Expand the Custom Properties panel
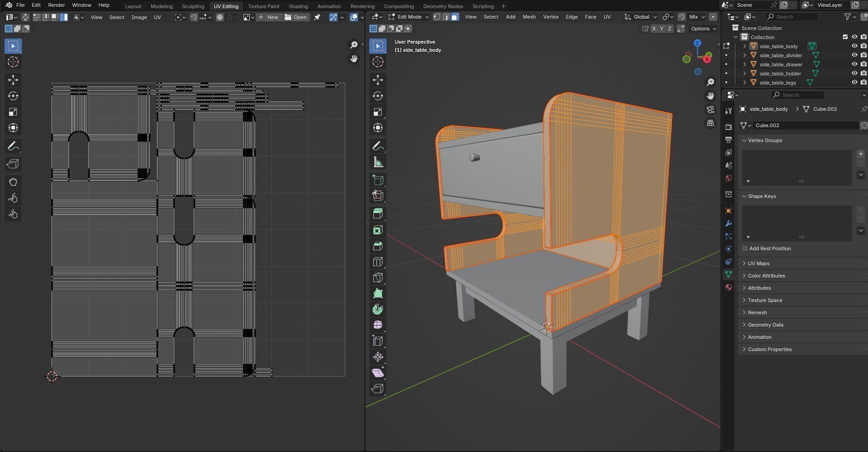868x452 pixels. pyautogui.click(x=769, y=349)
